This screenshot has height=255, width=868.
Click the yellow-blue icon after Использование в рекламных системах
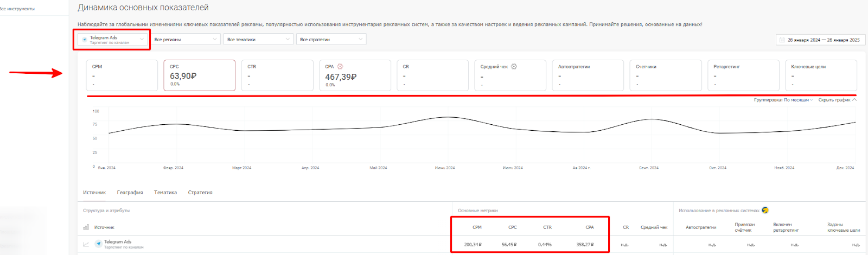click(x=765, y=210)
